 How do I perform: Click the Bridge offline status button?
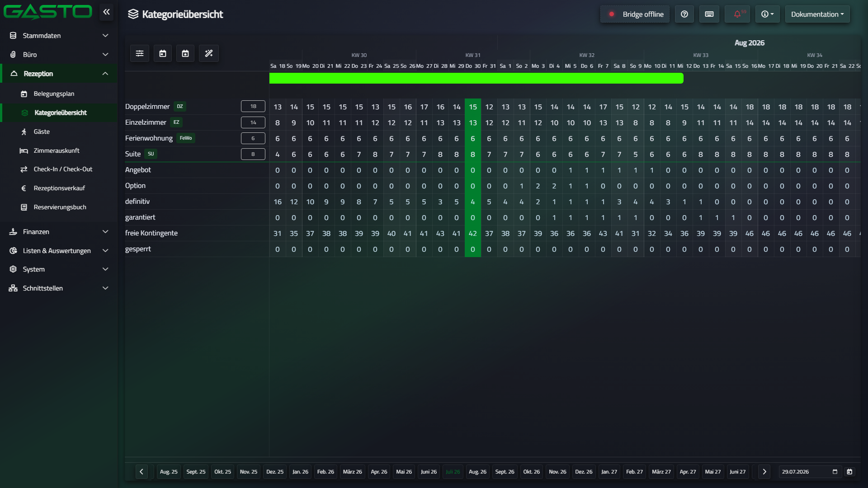[635, 14]
